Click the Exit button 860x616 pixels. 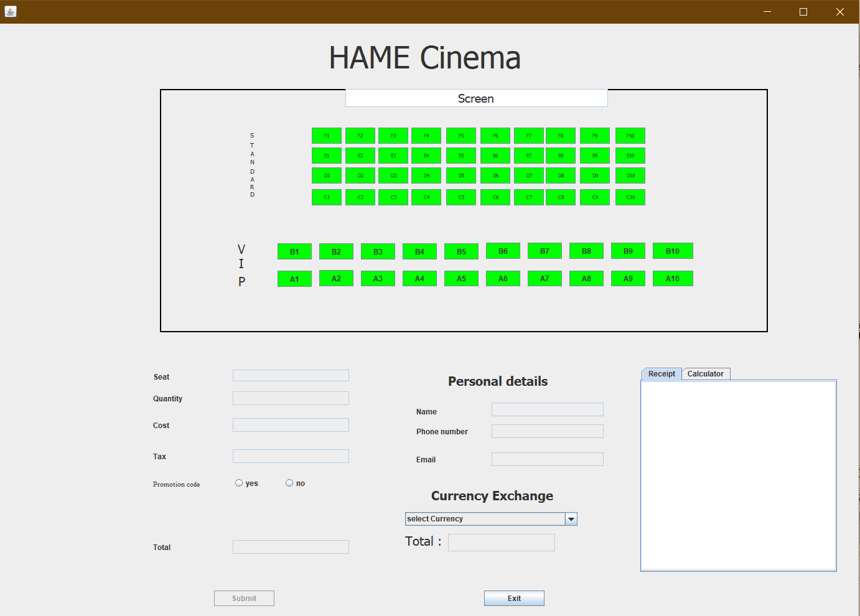pyautogui.click(x=514, y=598)
